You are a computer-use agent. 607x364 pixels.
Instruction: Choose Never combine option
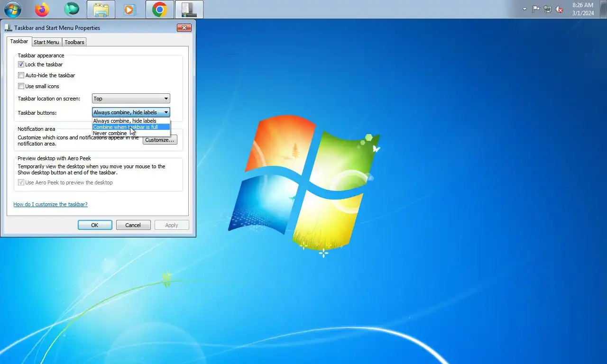[131, 133]
